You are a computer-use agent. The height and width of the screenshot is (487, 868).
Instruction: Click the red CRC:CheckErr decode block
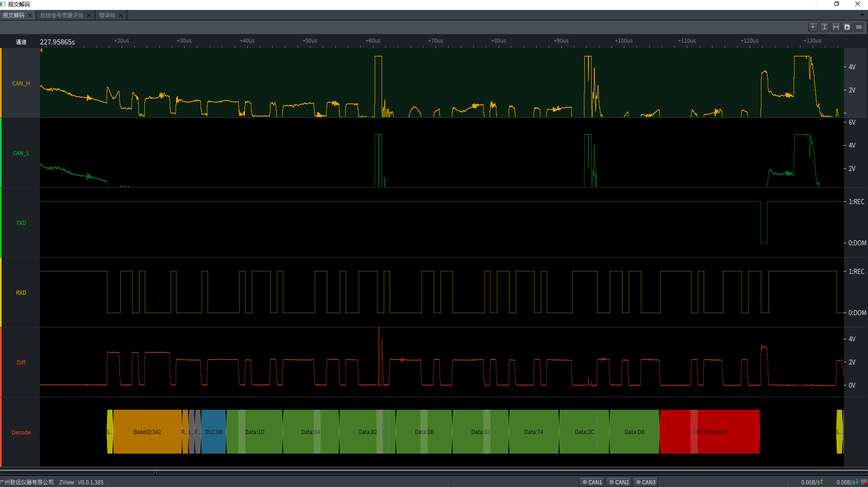point(710,432)
